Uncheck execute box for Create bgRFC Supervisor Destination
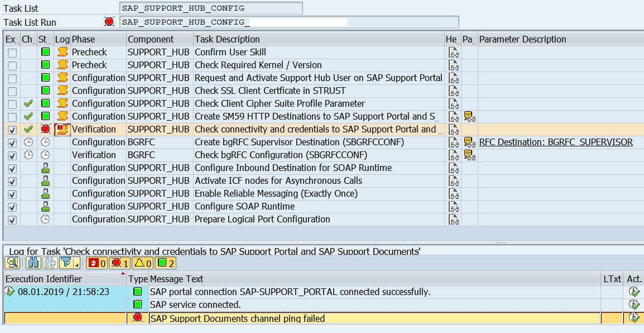644x333 pixels. (x=12, y=142)
